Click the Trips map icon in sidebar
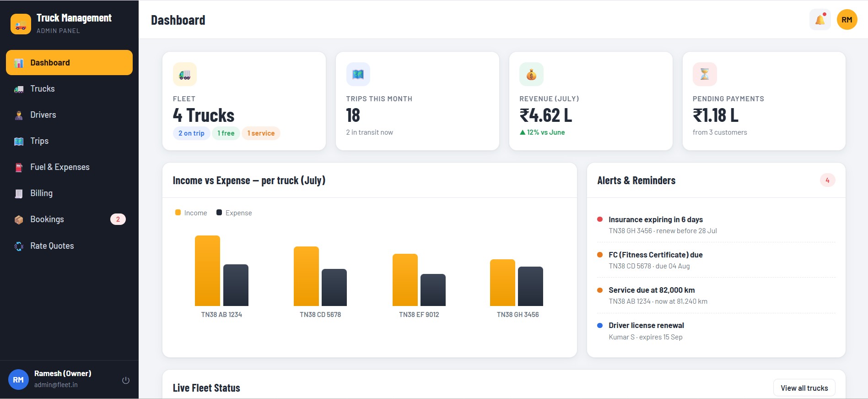The width and height of the screenshot is (868, 399). click(x=19, y=141)
